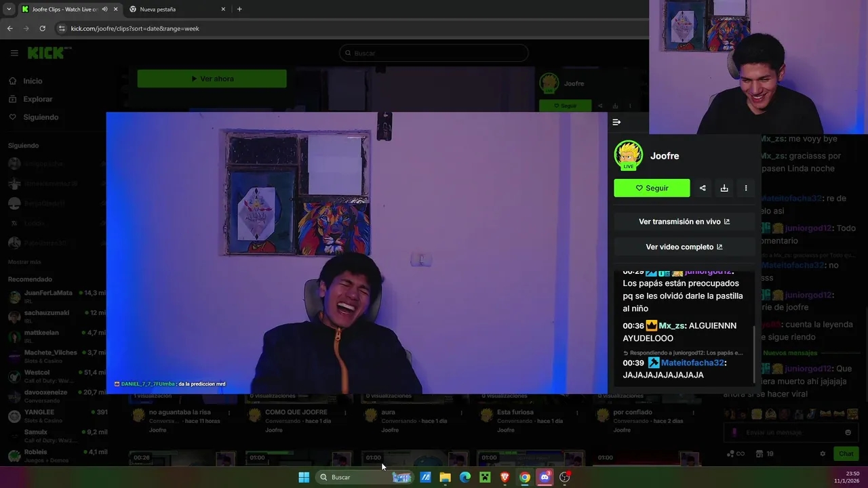
Task: Click the KICK logo
Action: 49,53
